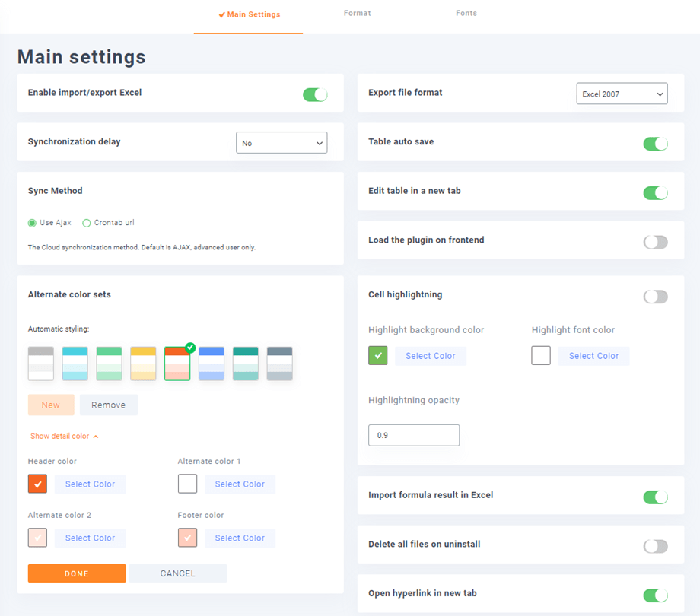Click the Header color orange swatch
700x616 pixels.
click(37, 484)
